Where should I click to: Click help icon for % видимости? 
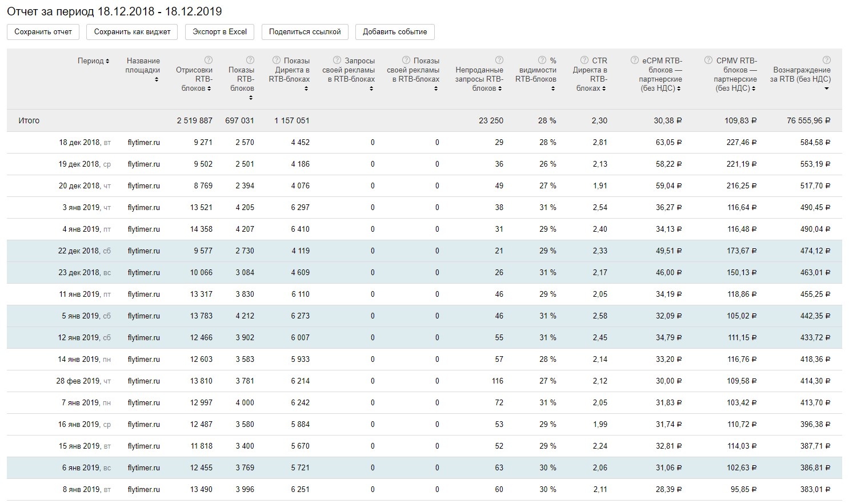click(542, 60)
